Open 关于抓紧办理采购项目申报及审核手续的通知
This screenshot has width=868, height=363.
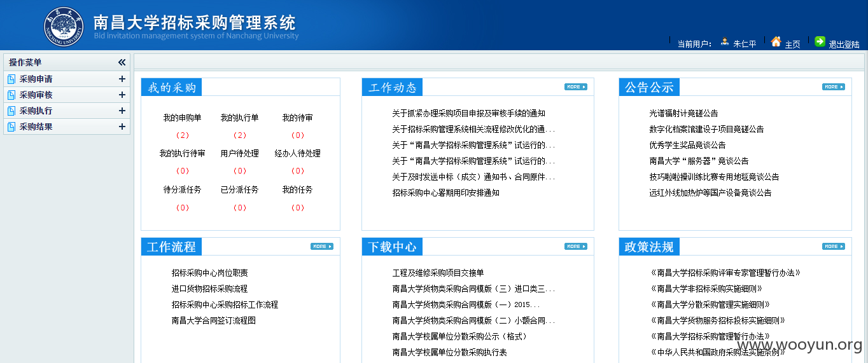468,113
